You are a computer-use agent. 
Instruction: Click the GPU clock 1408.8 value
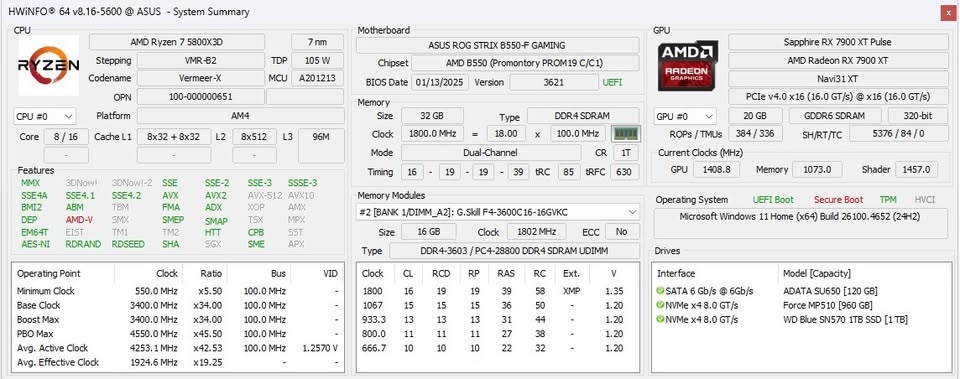pyautogui.click(x=716, y=170)
